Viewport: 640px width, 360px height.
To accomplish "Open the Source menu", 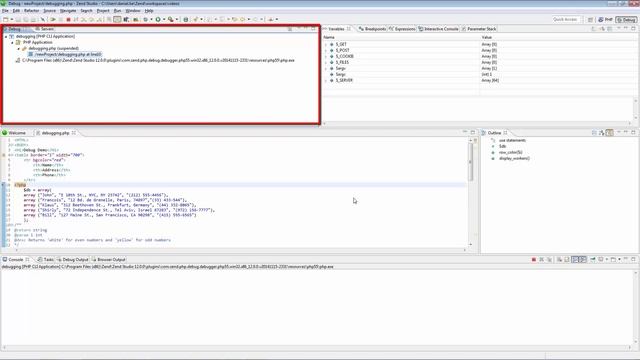I will pos(50,11).
